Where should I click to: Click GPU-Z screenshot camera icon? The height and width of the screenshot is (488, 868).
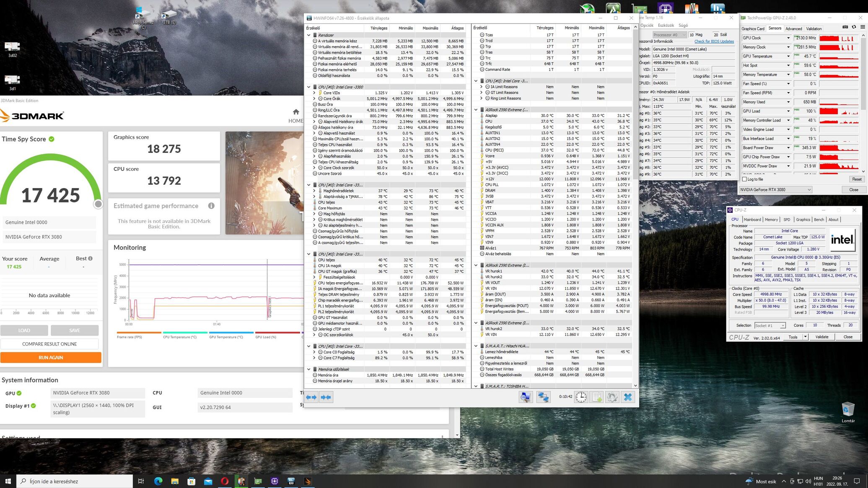click(x=845, y=27)
